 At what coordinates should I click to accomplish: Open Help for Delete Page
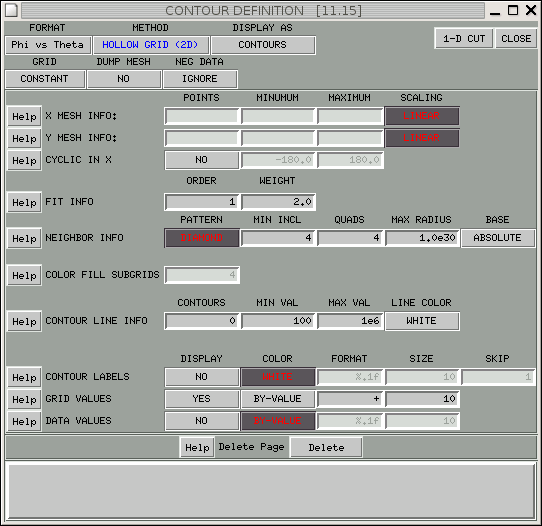tap(197, 448)
